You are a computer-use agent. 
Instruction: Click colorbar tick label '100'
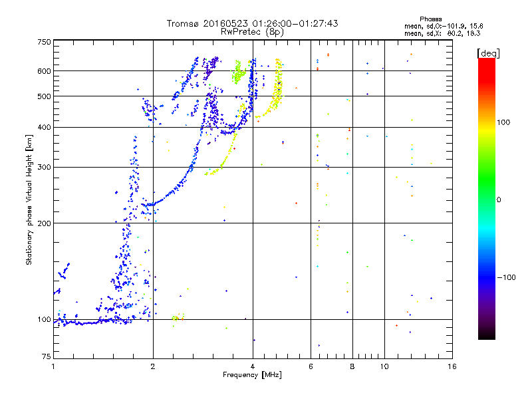coord(503,122)
